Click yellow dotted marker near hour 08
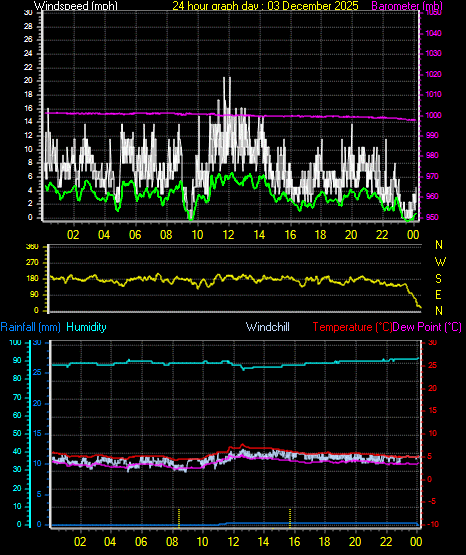The height and width of the screenshot is (555, 466). pos(179,518)
